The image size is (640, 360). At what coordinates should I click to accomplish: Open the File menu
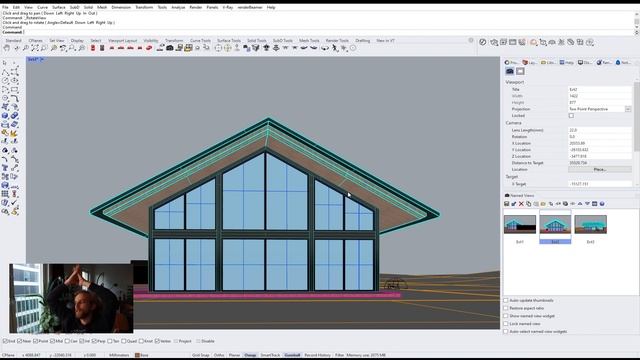pos(5,7)
